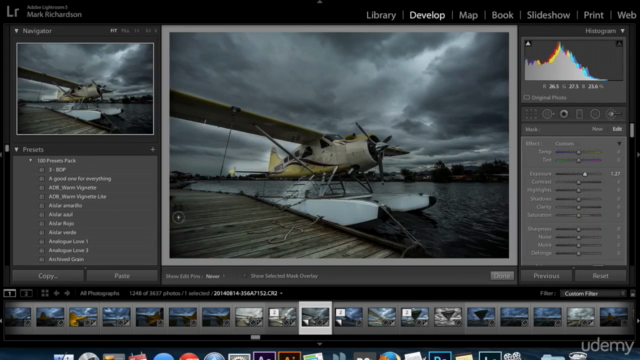Open Photoshop from the Dock
The width and height of the screenshot is (640, 360).
click(x=440, y=356)
